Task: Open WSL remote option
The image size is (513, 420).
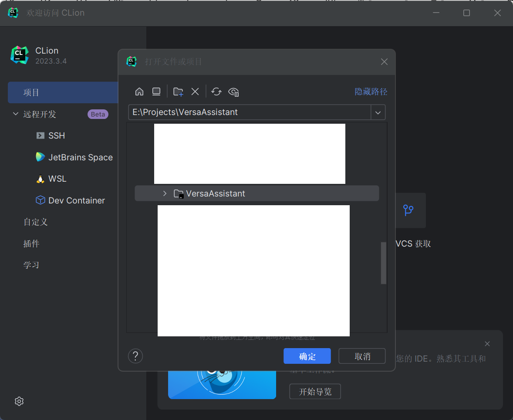Action: 57,179
